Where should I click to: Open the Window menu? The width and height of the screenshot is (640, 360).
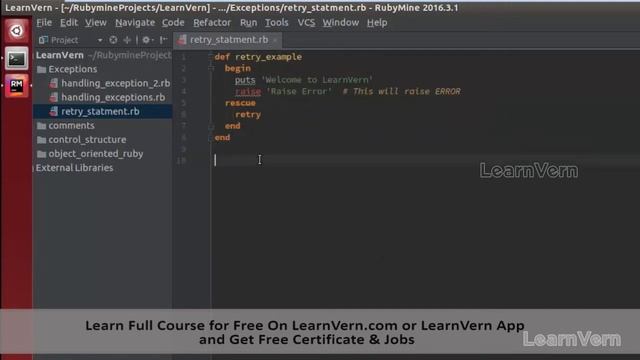[x=341, y=22]
